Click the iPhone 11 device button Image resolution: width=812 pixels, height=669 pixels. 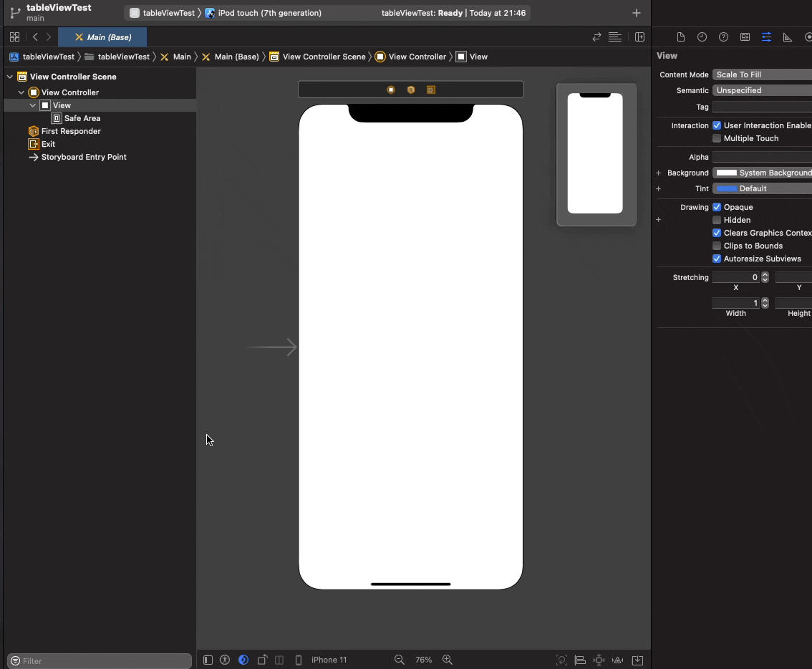pyautogui.click(x=329, y=660)
